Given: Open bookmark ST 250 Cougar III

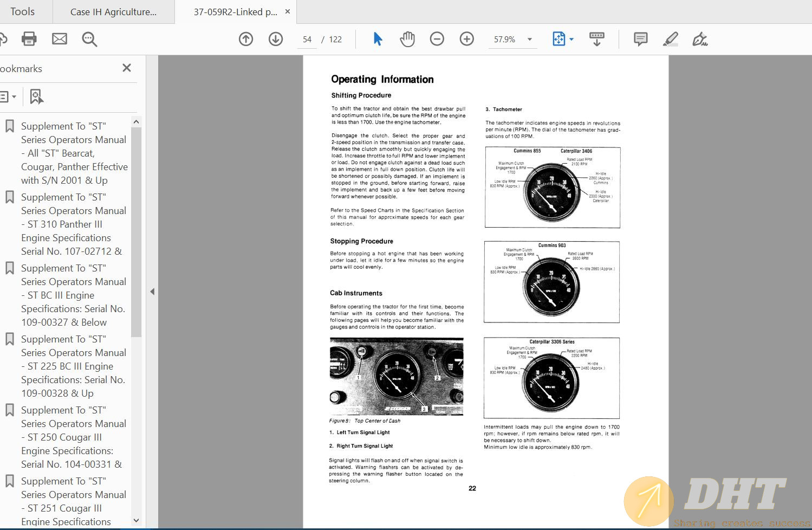Looking at the screenshot, I should pos(74,437).
